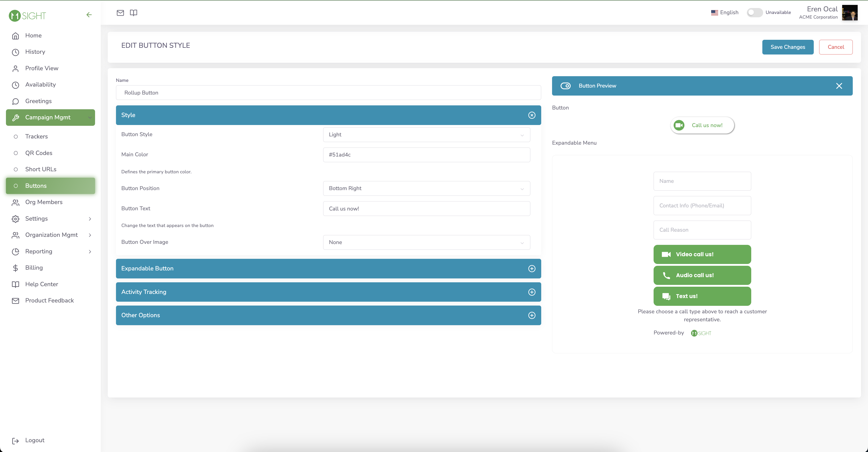Click the Greetings speech bubble icon
868x452 pixels.
pyautogui.click(x=16, y=102)
